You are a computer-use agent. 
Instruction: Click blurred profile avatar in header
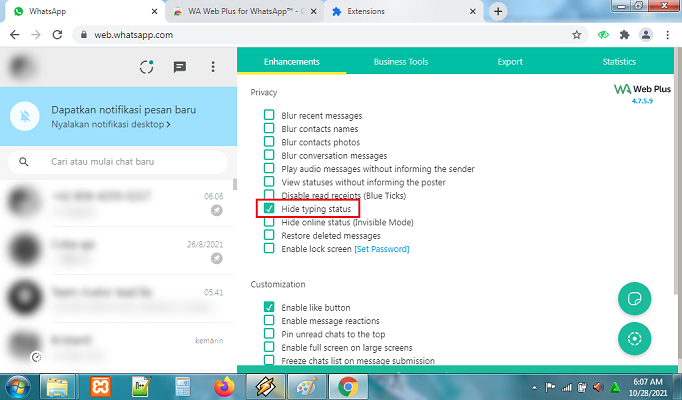coord(22,67)
